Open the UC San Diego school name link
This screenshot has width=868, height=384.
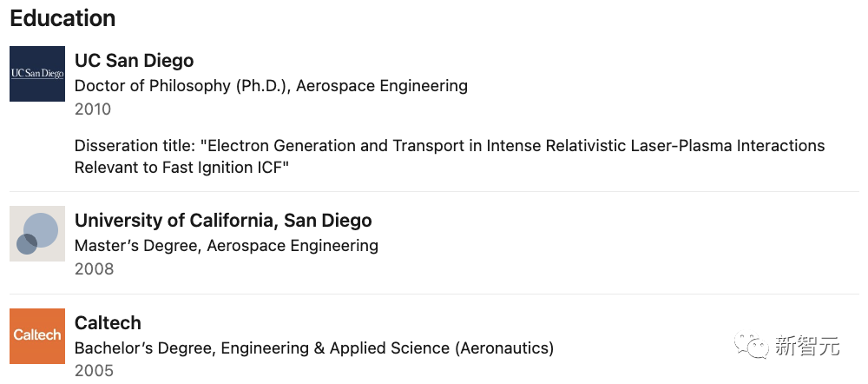[135, 61]
